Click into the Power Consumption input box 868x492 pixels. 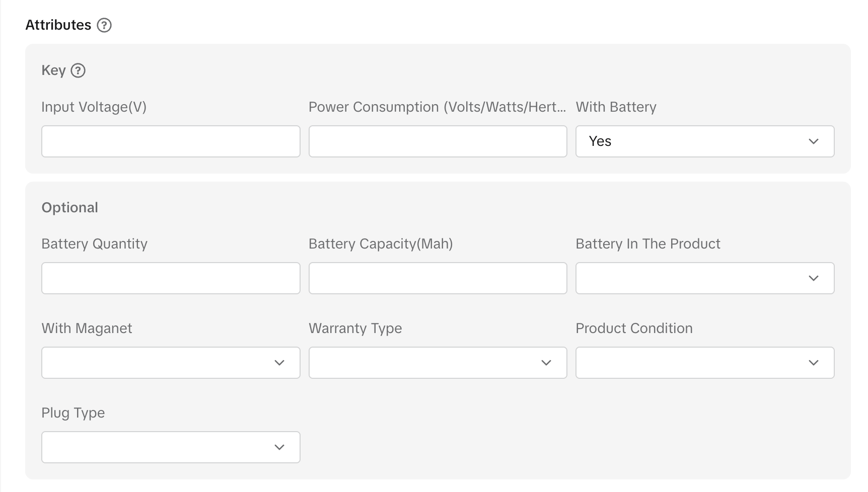click(x=438, y=141)
